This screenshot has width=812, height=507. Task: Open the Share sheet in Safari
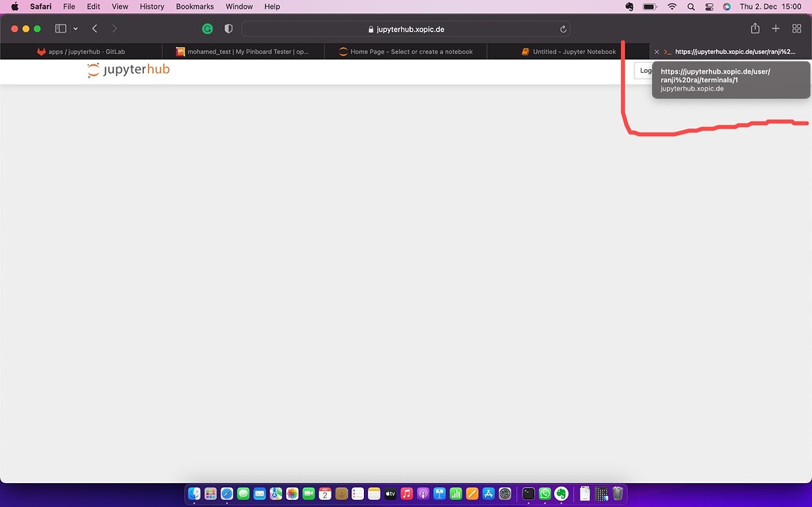coord(755,28)
